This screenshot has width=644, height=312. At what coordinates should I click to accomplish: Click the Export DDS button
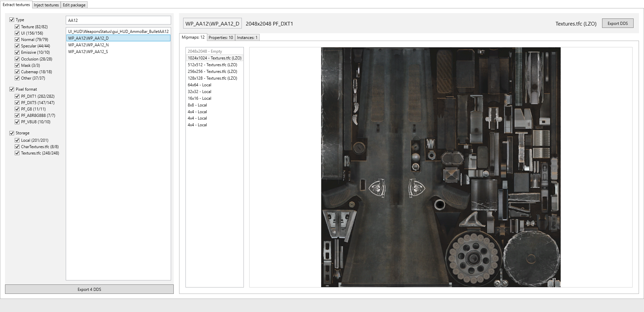click(618, 24)
